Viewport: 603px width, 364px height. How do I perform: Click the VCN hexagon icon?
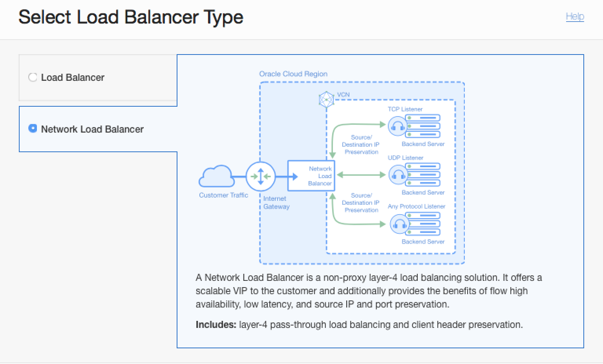(326, 99)
